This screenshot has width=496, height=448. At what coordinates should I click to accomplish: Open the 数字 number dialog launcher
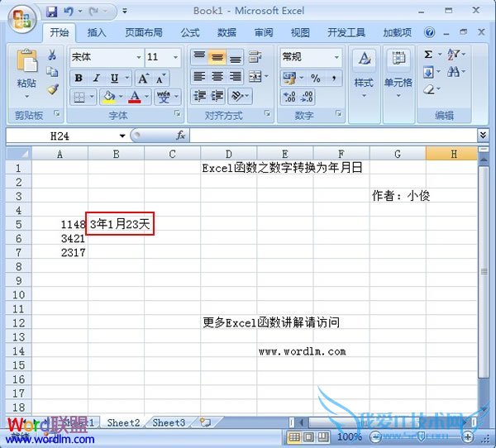coord(339,113)
